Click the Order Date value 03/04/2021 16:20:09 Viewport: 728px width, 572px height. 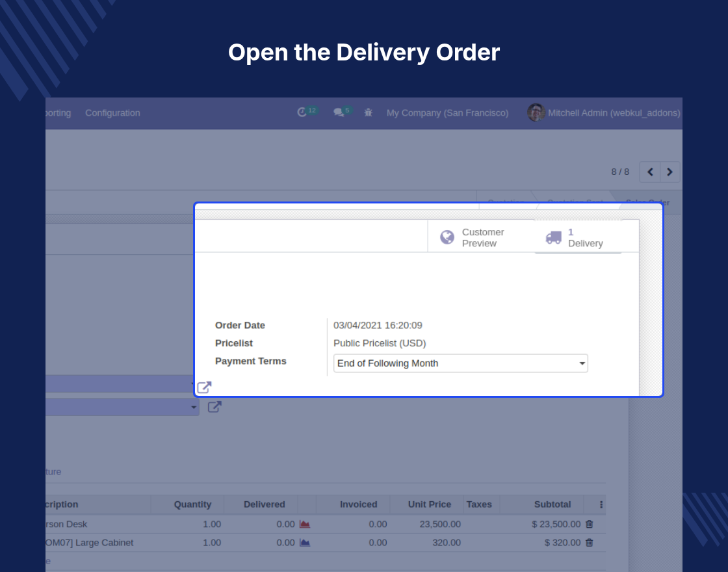(378, 326)
